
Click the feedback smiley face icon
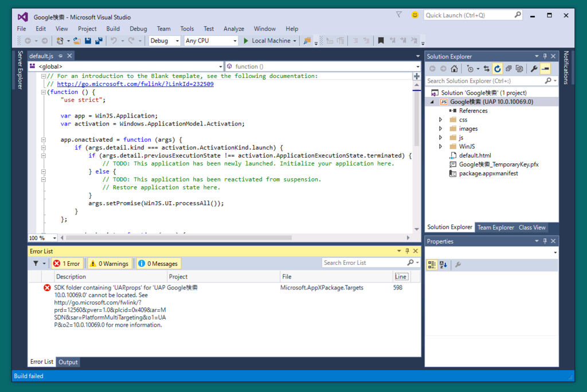pyautogui.click(x=415, y=15)
